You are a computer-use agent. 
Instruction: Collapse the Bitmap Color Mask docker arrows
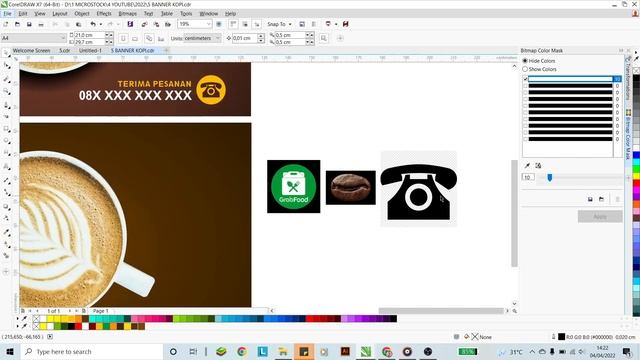point(621,51)
